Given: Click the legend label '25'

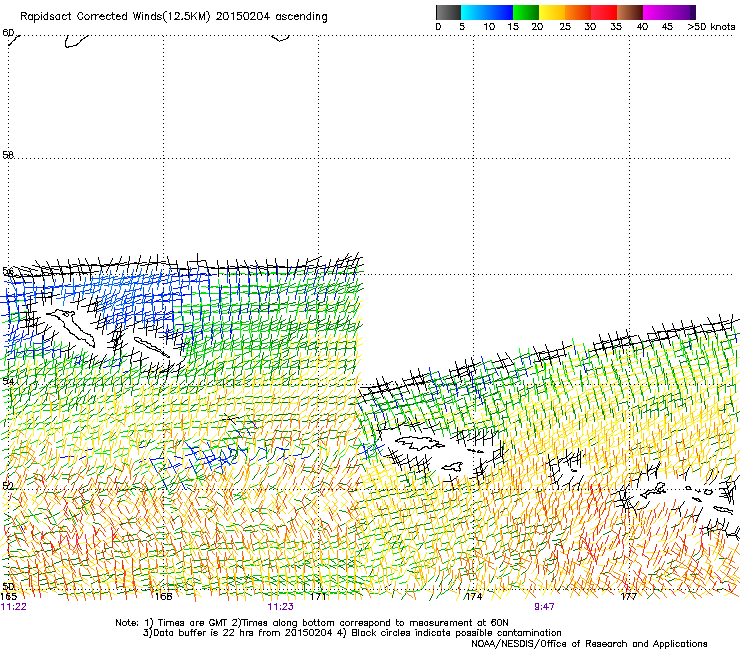Looking at the screenshot, I should point(565,27).
